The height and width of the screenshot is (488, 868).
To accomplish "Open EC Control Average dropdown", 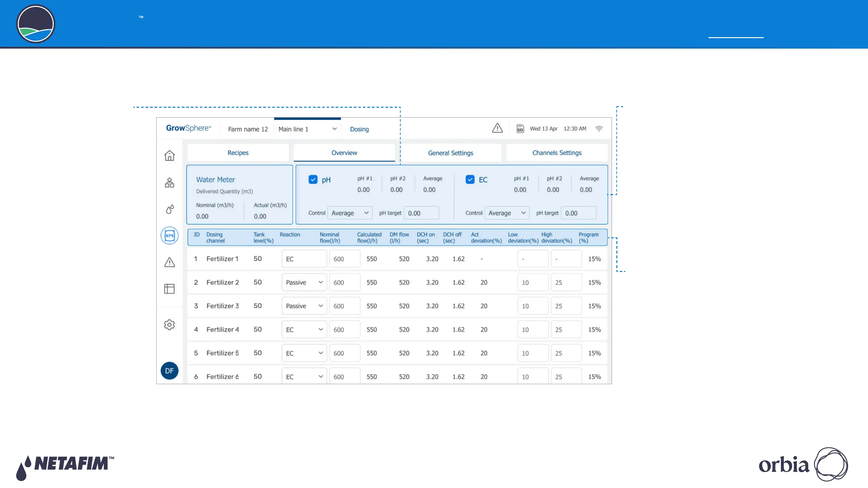I will [507, 213].
